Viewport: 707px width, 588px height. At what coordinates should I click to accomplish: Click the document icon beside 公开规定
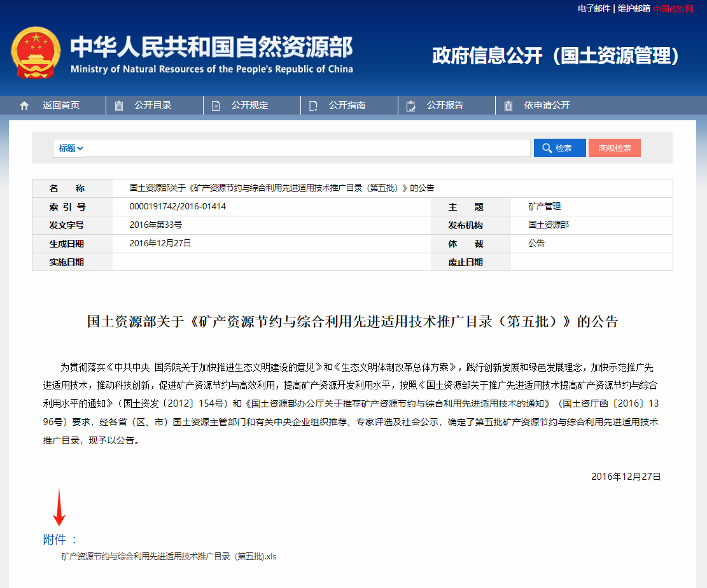pyautogui.click(x=216, y=106)
